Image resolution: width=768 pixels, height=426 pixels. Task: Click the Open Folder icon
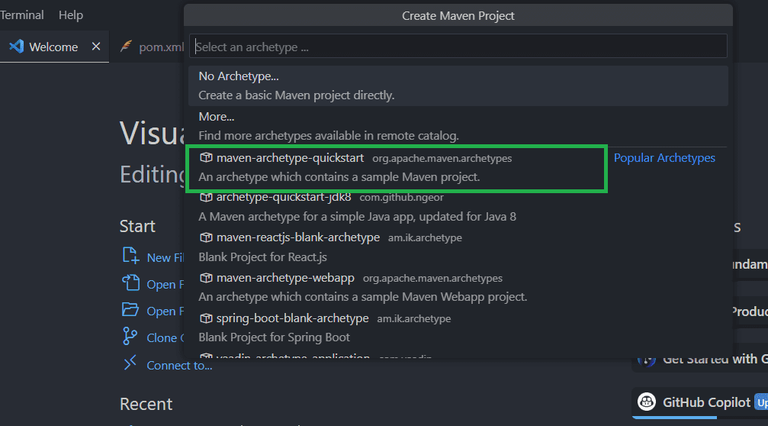pos(129,311)
